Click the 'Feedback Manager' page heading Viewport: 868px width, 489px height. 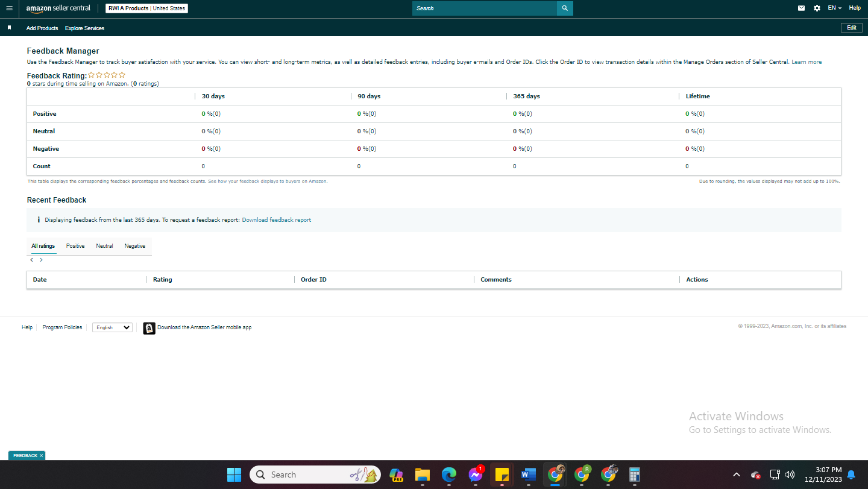pos(63,51)
